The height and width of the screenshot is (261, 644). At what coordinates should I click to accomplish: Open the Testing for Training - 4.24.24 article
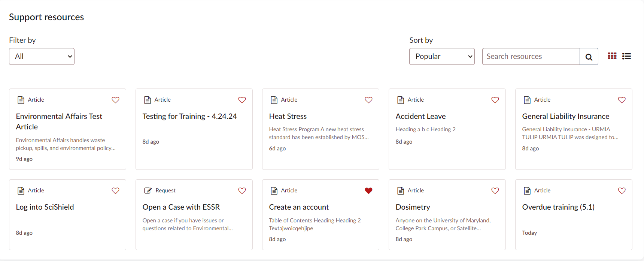pyautogui.click(x=189, y=116)
